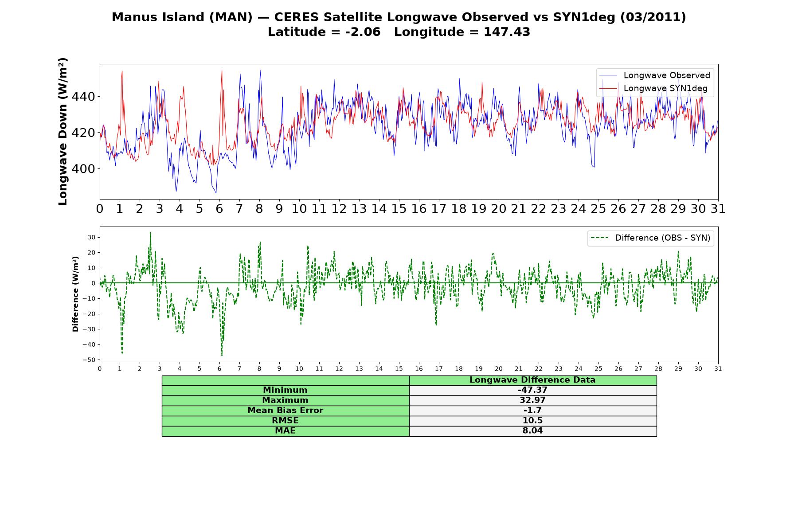This screenshot has width=798, height=532.
Task: Click the Longwave SYN1deg legend entry
Action: 654,88
